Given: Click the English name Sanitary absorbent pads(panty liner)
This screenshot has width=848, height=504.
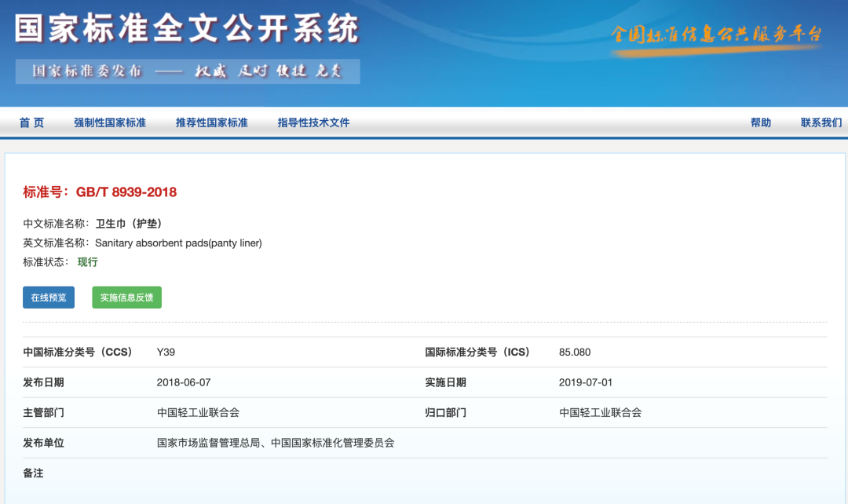Looking at the screenshot, I should click(x=178, y=243).
